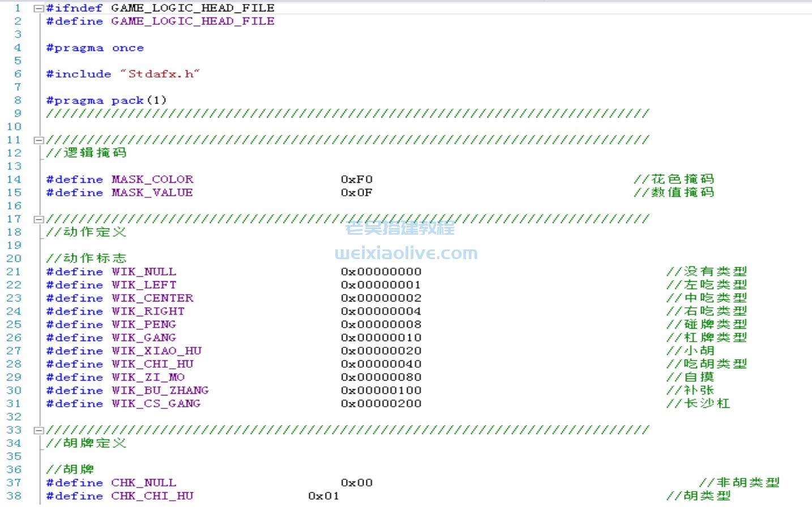Image resolution: width=812 pixels, height=508 pixels.
Task: Collapse the section starting at line 33
Action: [38, 430]
